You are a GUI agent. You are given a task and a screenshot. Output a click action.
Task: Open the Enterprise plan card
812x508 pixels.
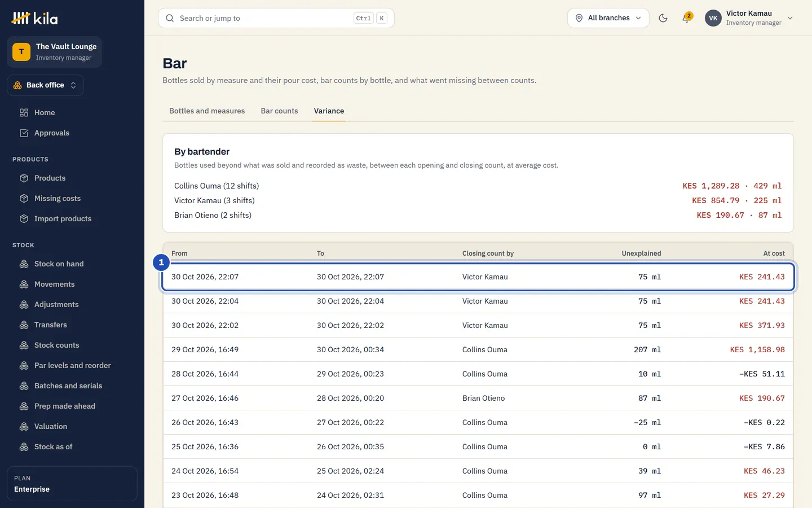click(72, 484)
